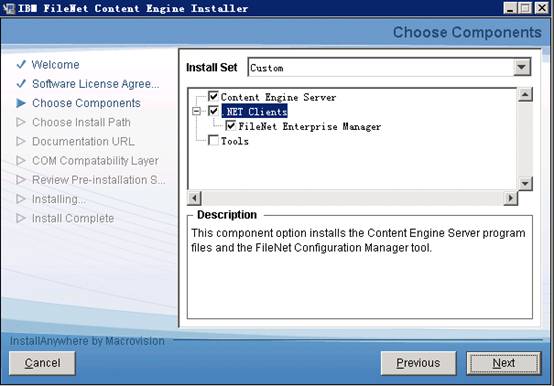Click the Documentation URL step arrow

21,141
